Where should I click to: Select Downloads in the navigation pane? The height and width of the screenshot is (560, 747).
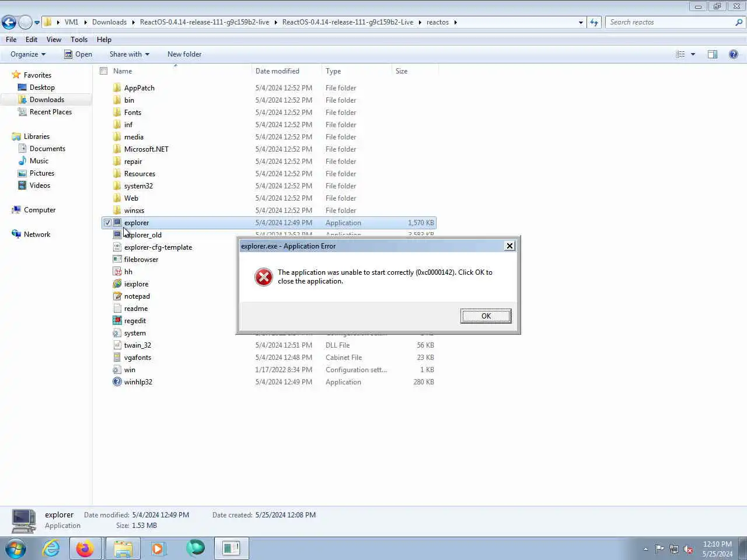coord(47,100)
